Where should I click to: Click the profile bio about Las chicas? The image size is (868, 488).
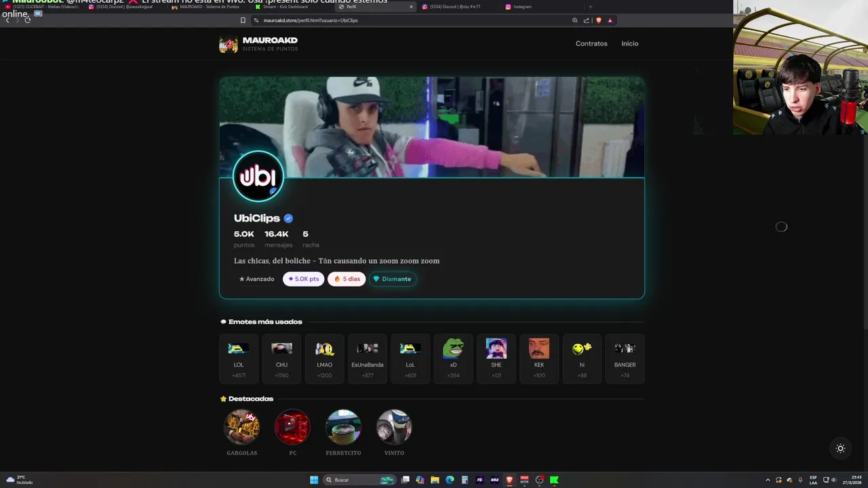coord(336,261)
